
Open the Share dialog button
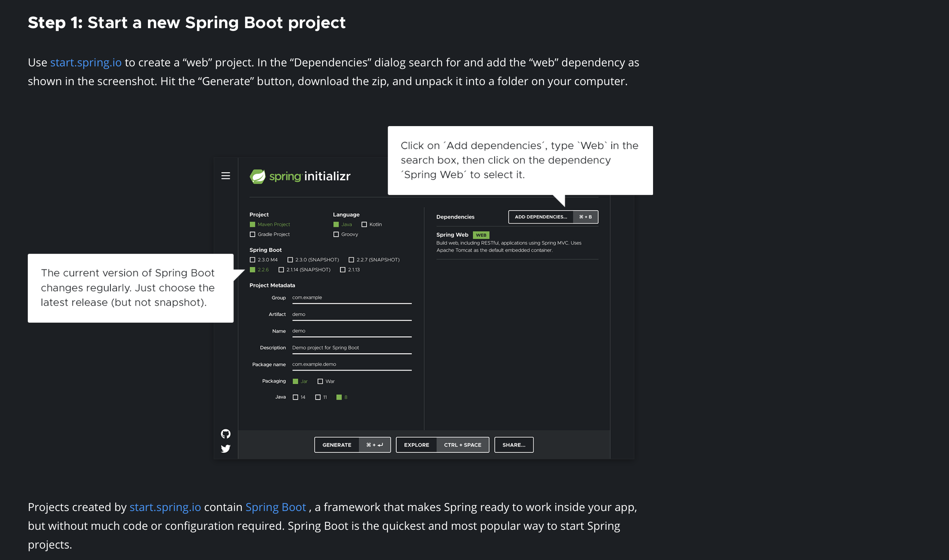[513, 445]
